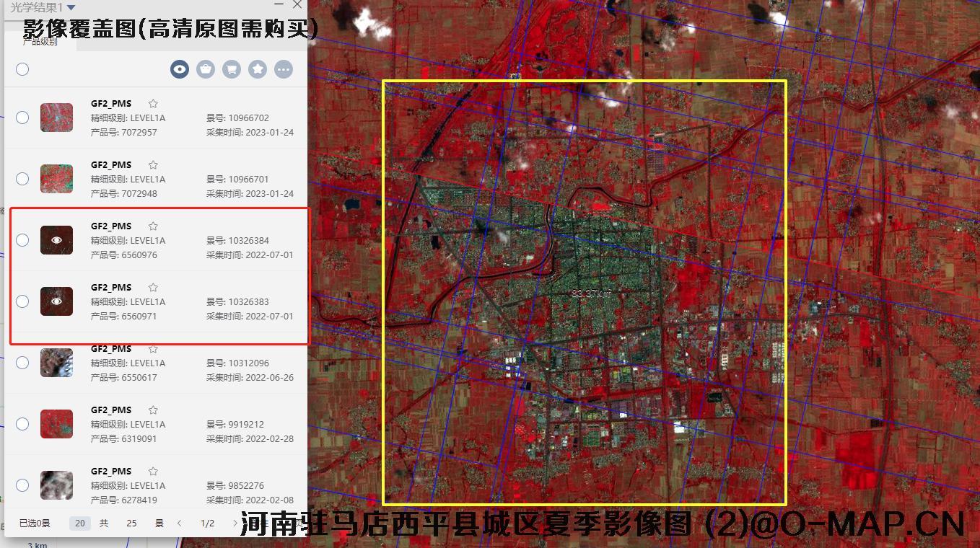Image resolution: width=980 pixels, height=548 pixels.
Task: Toggle the eye preview icon in panel toolbar
Action: click(x=180, y=69)
